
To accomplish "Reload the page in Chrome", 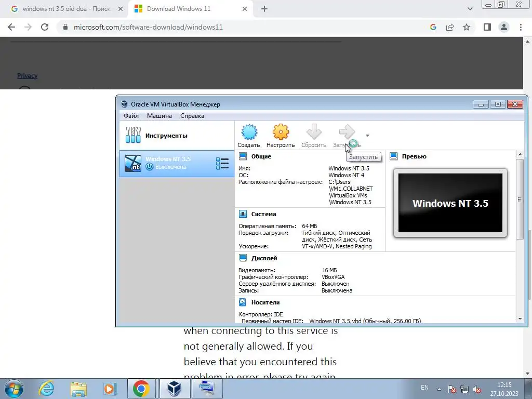I will tap(45, 27).
